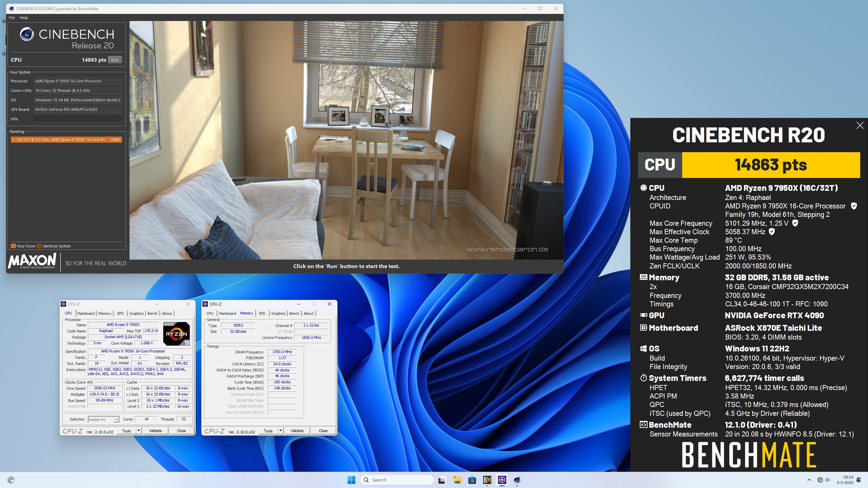Open File Explorer from the taskbar
Screen dimensions: 868x488
click(457, 480)
